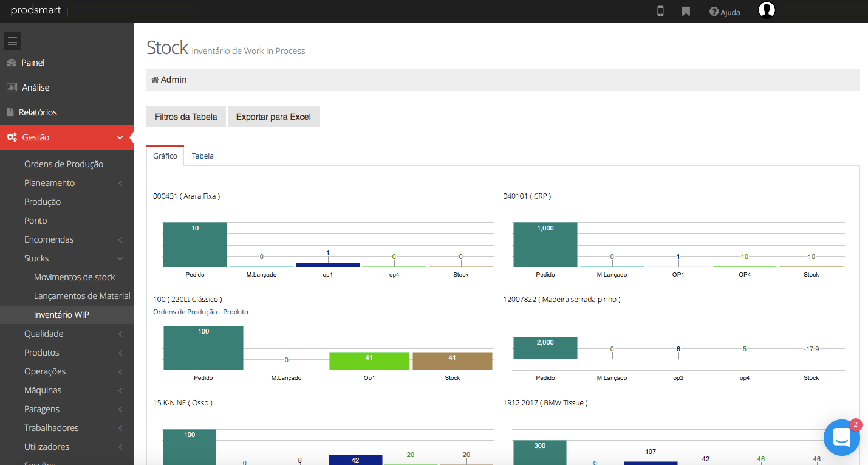
Task: Click the home icon beside Admin
Action: (155, 80)
